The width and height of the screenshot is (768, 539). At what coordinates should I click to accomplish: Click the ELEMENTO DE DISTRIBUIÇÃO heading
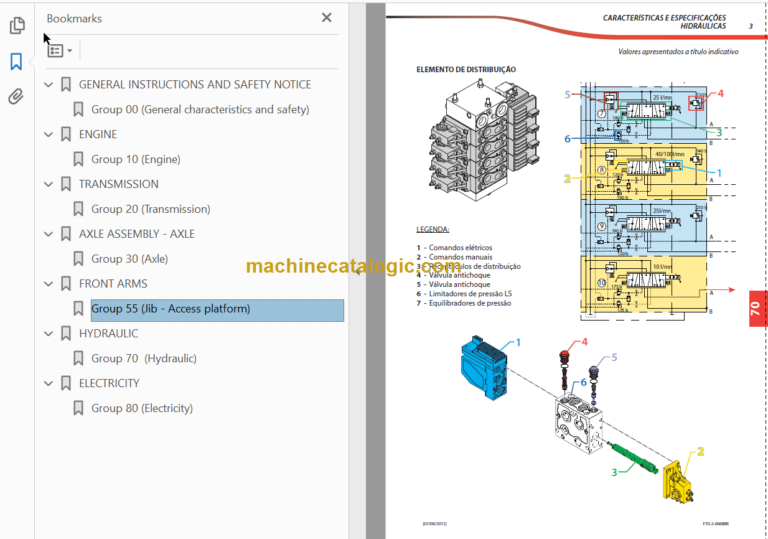466,70
